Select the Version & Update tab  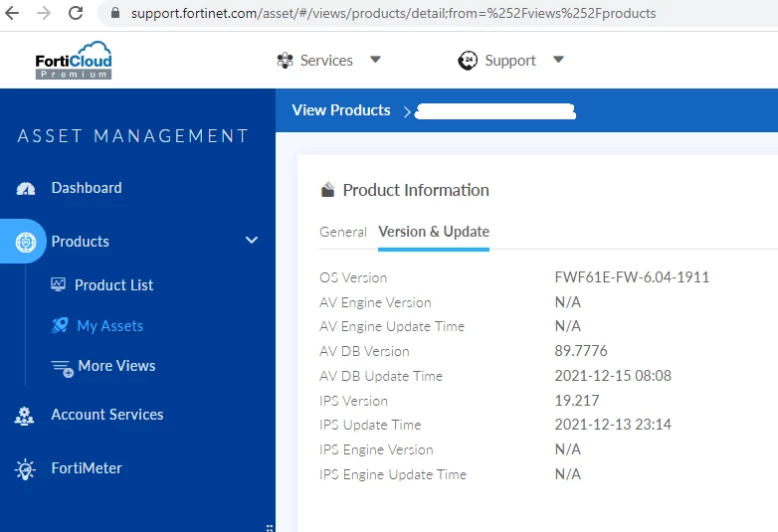434,232
